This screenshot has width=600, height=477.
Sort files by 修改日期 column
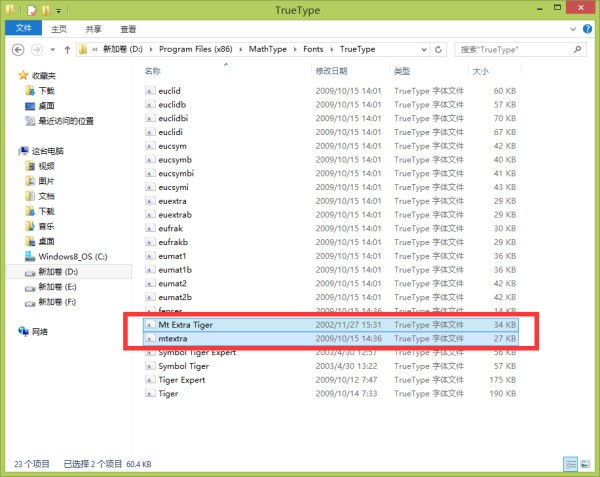(332, 72)
